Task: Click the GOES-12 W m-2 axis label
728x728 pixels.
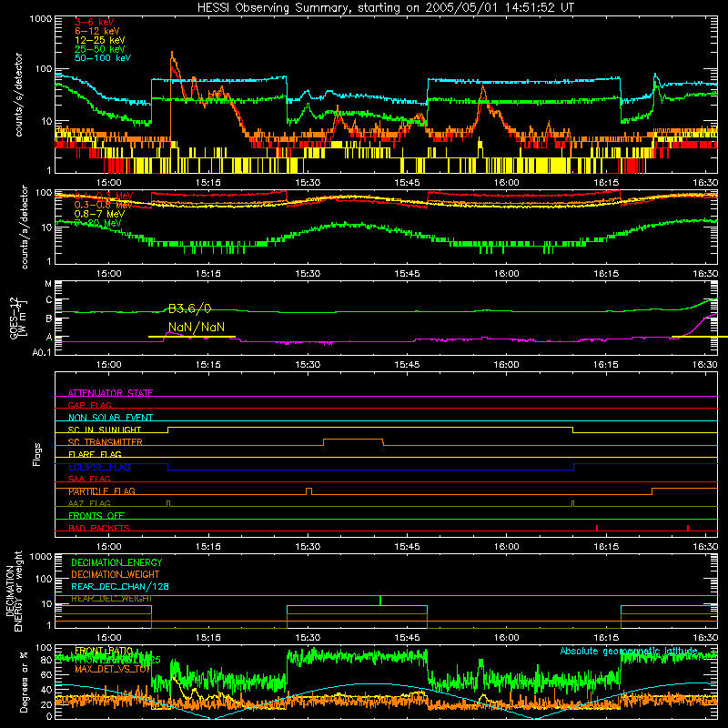Action: click(18, 318)
